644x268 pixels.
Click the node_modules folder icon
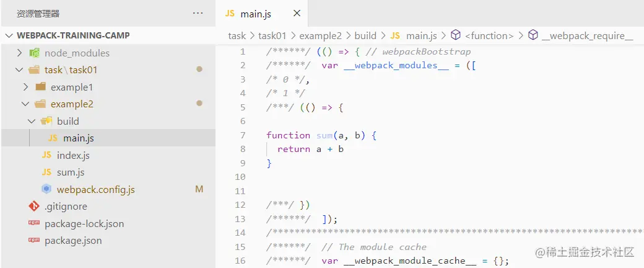34,53
